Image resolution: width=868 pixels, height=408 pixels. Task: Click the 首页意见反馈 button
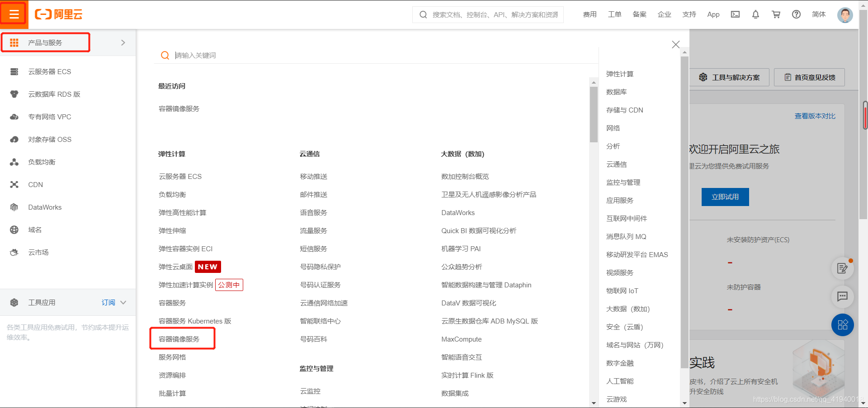tap(809, 77)
